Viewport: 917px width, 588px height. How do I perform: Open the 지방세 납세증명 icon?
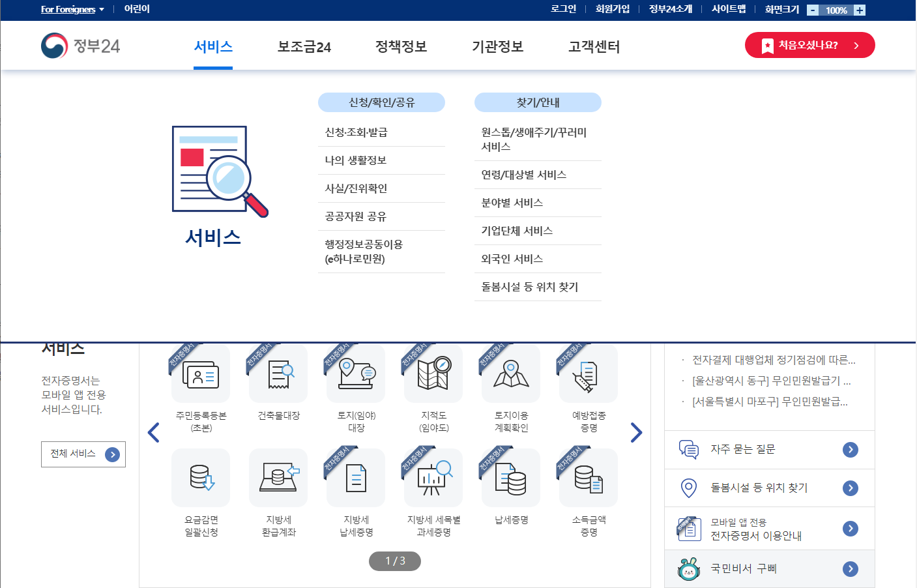[356, 478]
